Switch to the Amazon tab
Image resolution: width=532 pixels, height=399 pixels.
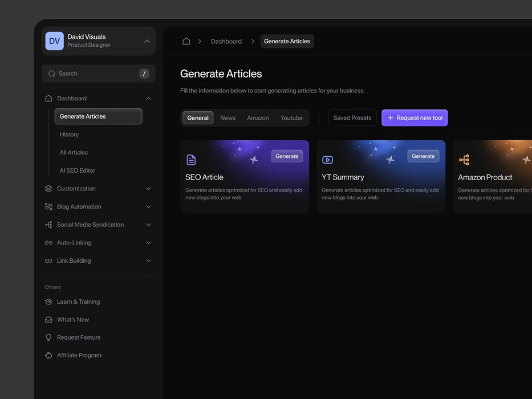[x=258, y=118]
